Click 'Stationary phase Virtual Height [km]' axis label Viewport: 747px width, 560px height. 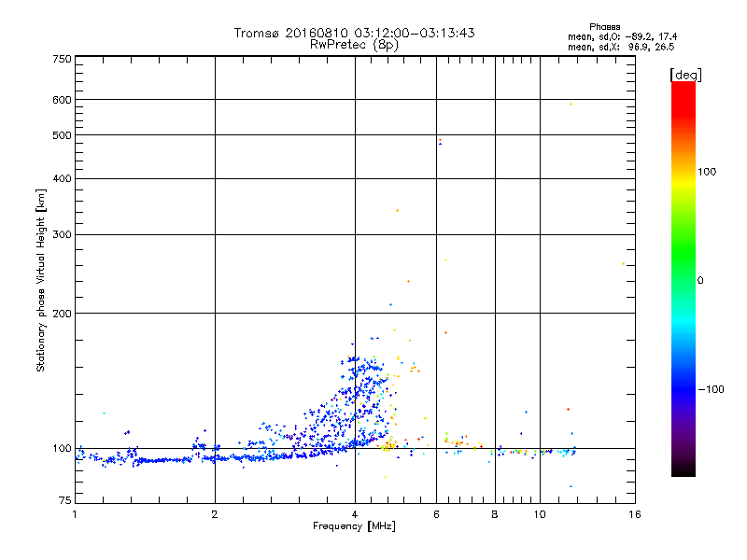coord(41,280)
